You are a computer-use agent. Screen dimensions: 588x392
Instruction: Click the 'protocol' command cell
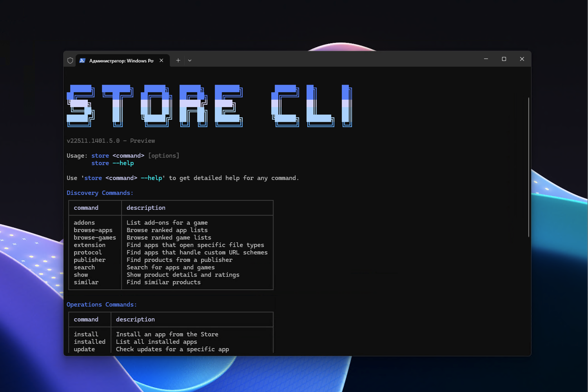[x=88, y=252]
